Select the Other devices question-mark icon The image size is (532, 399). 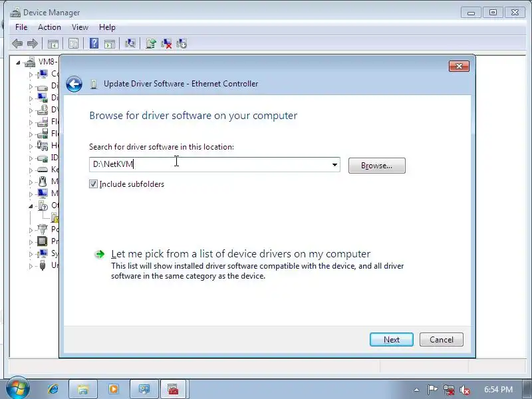point(43,205)
